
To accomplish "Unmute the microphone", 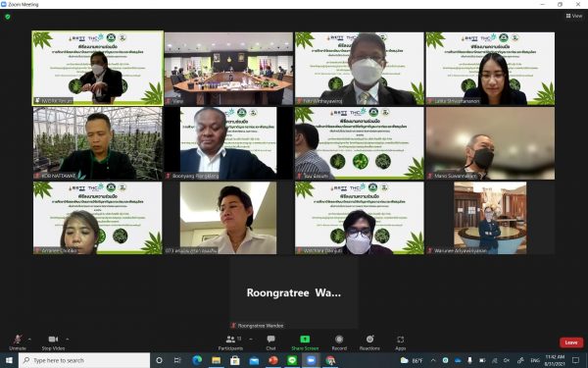I will (18, 342).
